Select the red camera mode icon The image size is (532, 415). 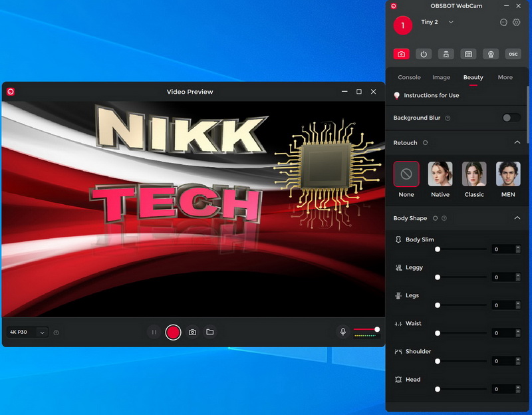pyautogui.click(x=402, y=55)
